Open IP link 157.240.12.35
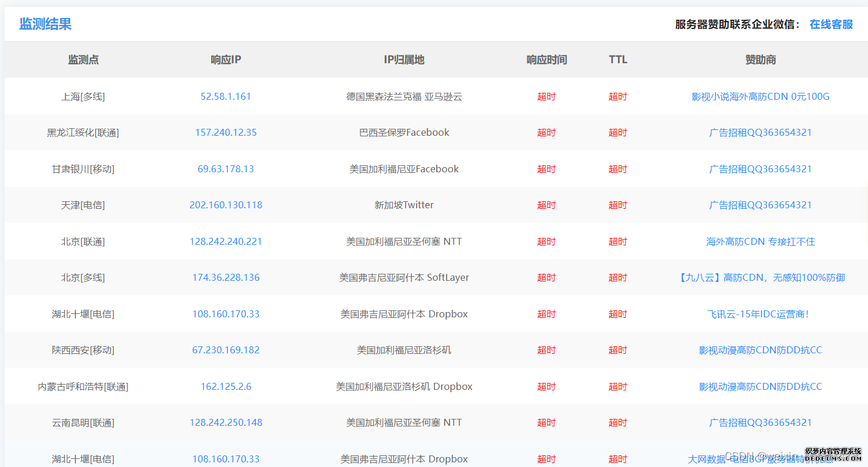This screenshot has width=868, height=467. pos(226,132)
